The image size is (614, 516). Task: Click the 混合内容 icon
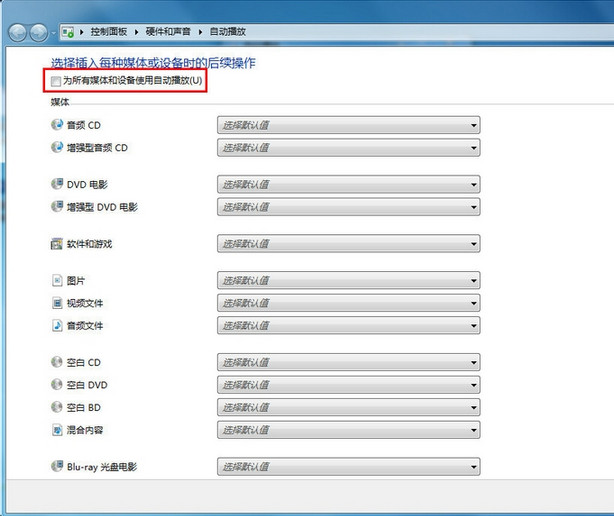[x=57, y=430]
